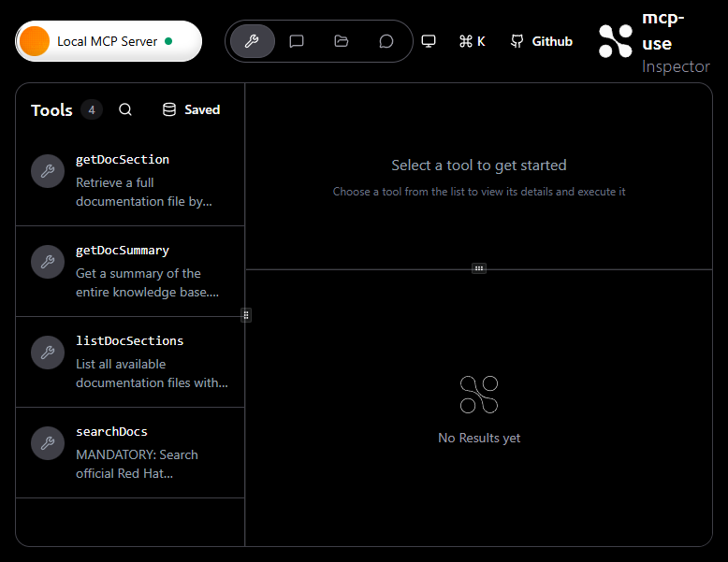Select the listDocSections tool
The width and height of the screenshot is (728, 562).
130,362
